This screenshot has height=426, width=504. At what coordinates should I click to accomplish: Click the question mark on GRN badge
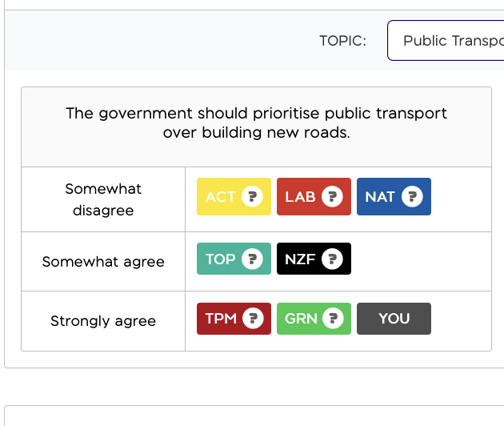[x=333, y=319]
